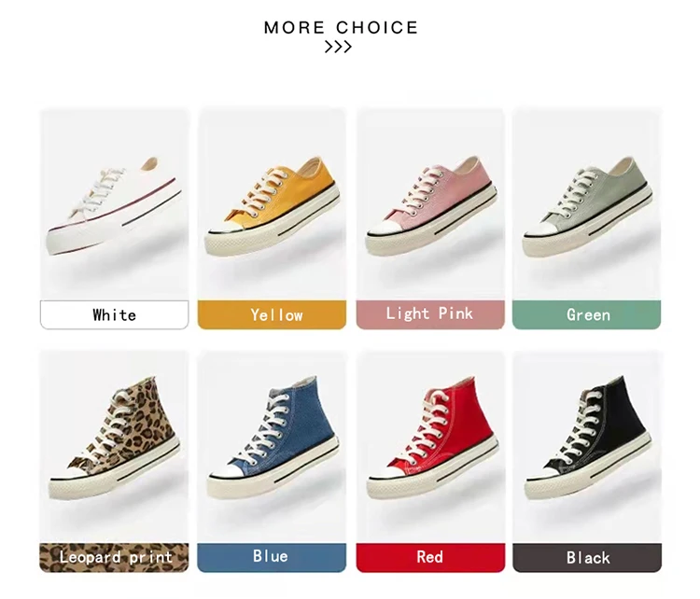Click the toe cap of yellow sneaker
This screenshot has width=700, height=599.
tap(225, 229)
